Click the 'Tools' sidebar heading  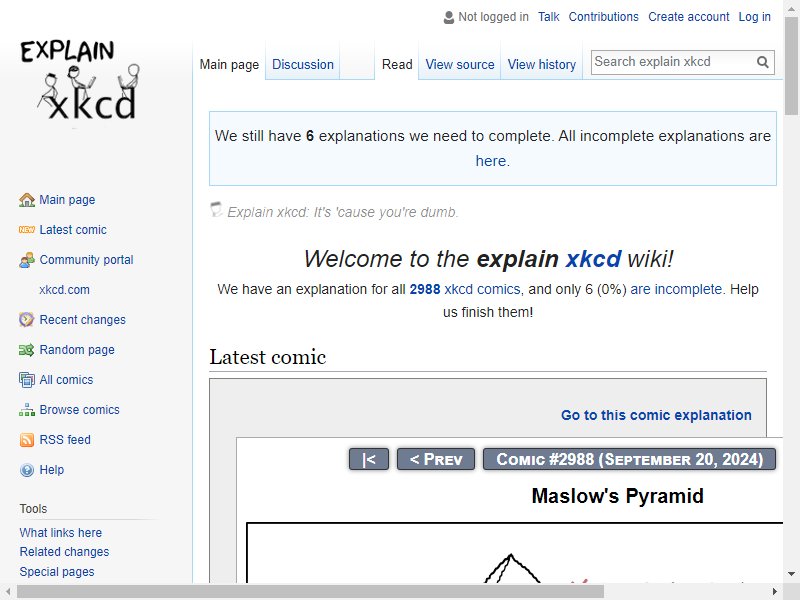33,509
